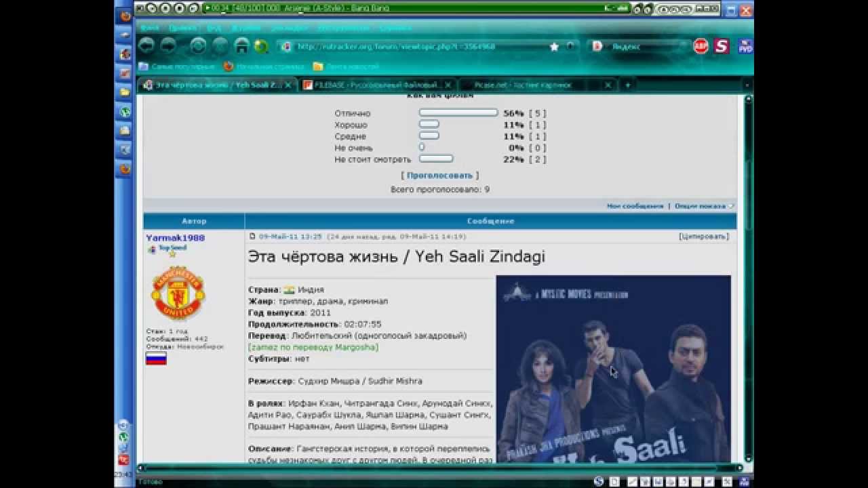This screenshot has height=488, width=868.
Task: Click stop in the Winamp mini player
Action: pyautogui.click(x=180, y=8)
